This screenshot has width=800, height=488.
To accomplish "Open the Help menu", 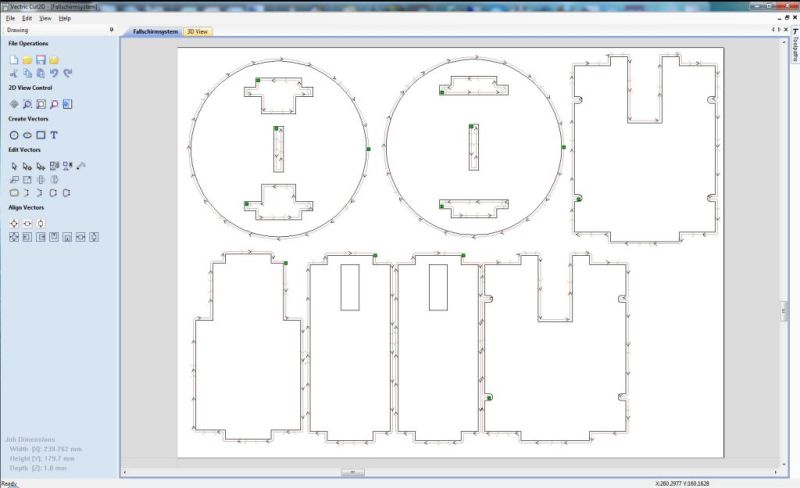I will click(x=65, y=19).
